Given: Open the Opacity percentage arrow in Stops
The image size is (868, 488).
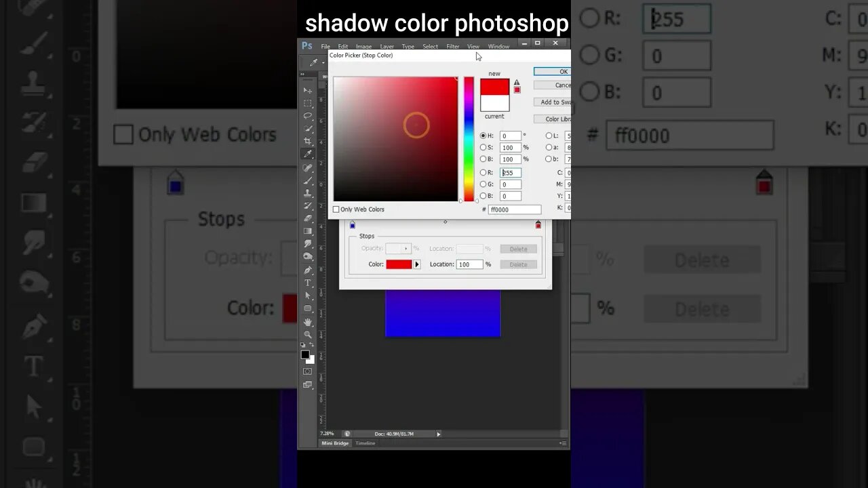Looking at the screenshot, I should 406,249.
